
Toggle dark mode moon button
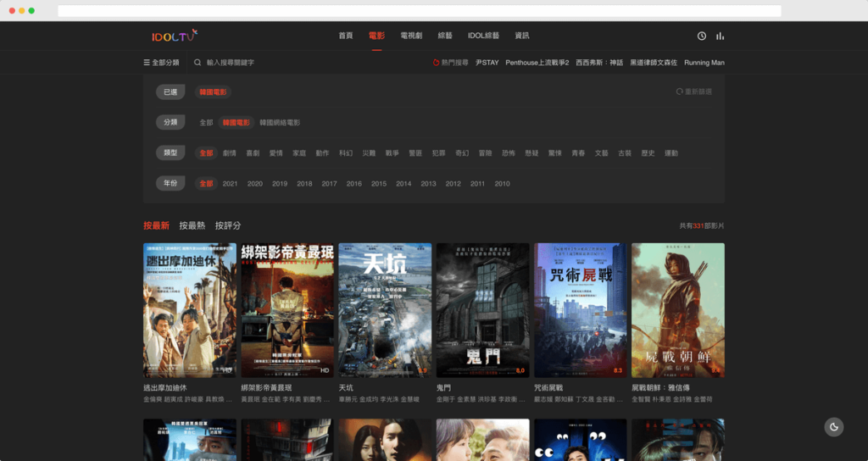coord(834,427)
